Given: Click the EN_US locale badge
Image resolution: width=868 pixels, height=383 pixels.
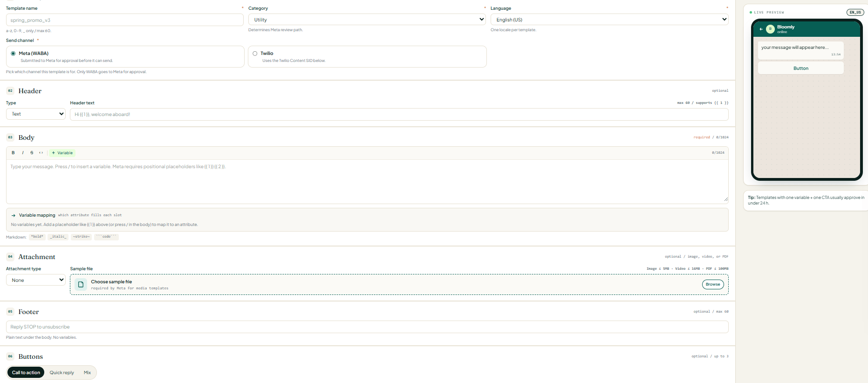Looking at the screenshot, I should (x=855, y=13).
